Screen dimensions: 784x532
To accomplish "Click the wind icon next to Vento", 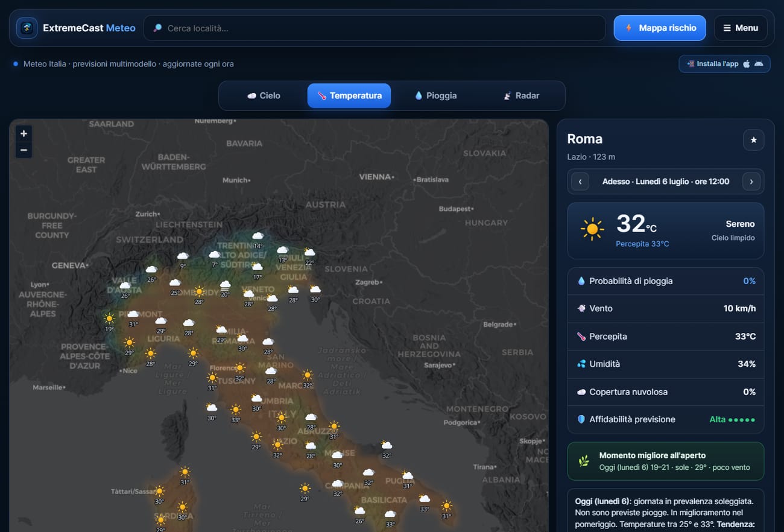I will [x=581, y=308].
